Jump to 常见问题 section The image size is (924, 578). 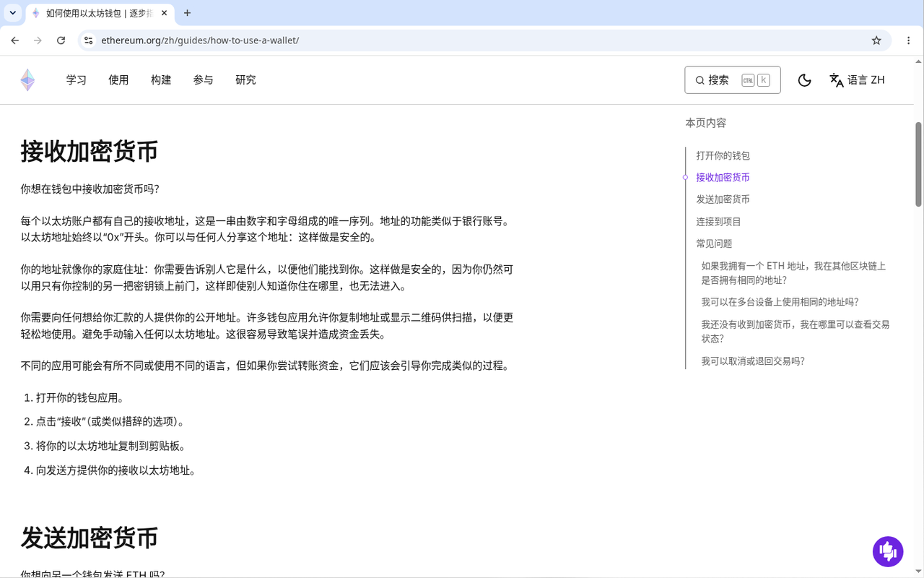click(714, 243)
